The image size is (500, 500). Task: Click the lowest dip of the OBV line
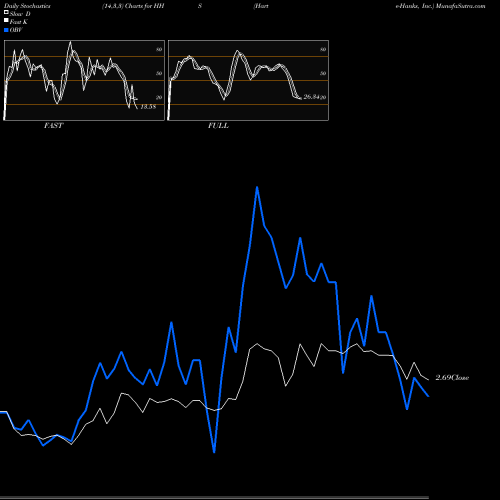click(214, 452)
